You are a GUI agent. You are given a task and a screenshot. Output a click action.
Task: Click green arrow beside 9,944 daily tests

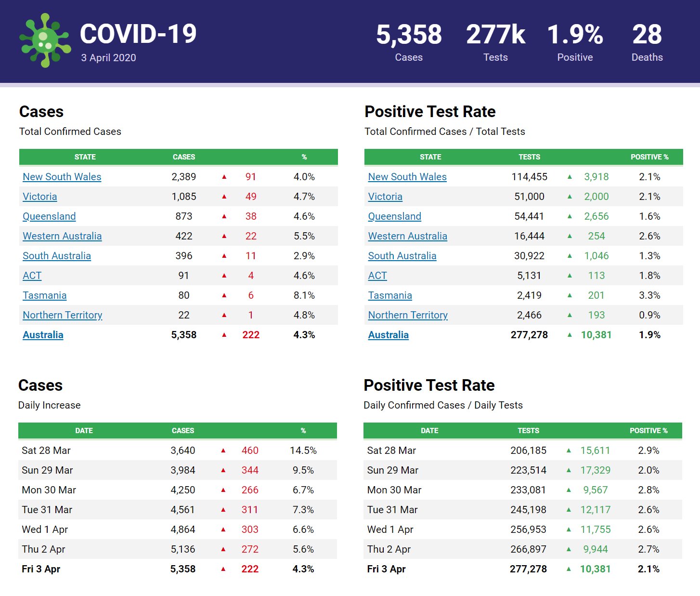(x=569, y=549)
